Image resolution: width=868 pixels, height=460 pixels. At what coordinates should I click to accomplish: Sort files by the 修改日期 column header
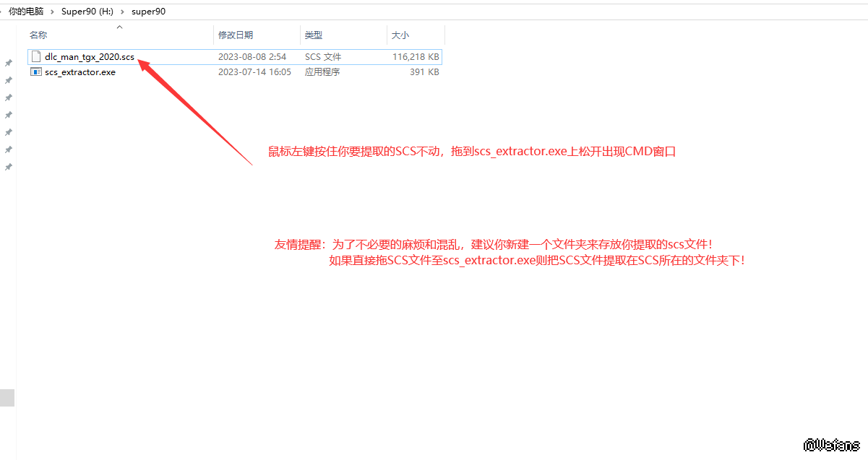[x=236, y=35]
